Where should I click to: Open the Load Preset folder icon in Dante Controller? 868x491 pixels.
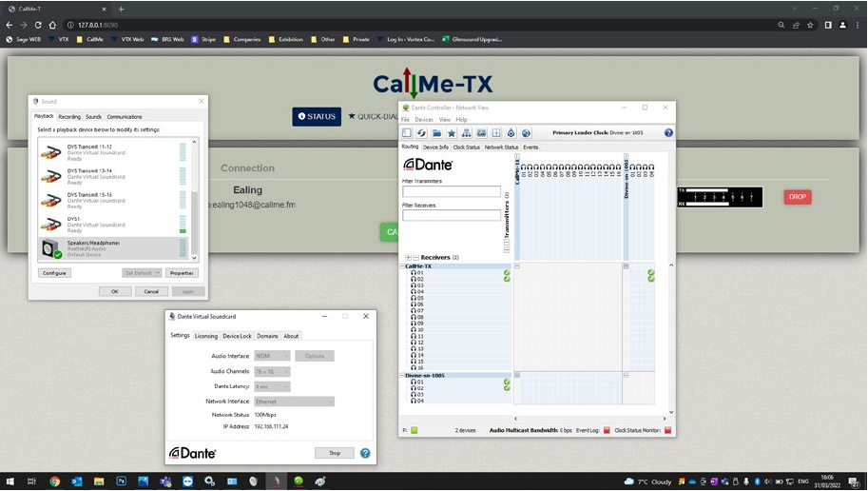(436, 133)
